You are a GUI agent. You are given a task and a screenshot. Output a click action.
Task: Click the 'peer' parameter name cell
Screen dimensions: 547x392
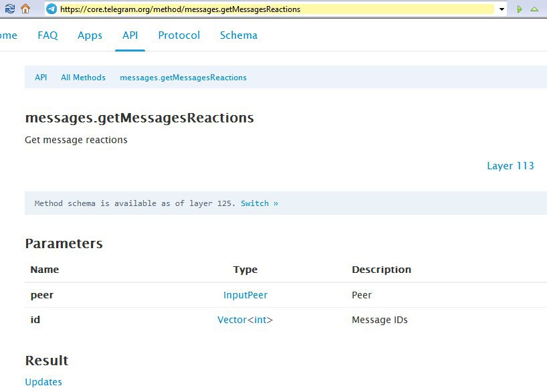[x=42, y=295]
